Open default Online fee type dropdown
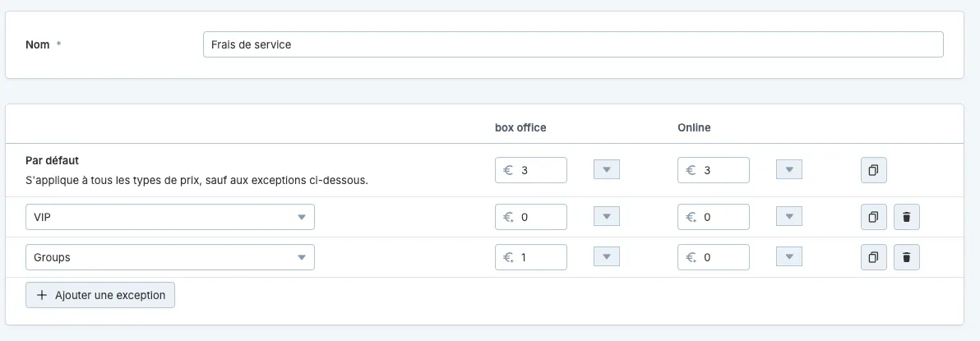The height and width of the screenshot is (341, 980). point(788,170)
